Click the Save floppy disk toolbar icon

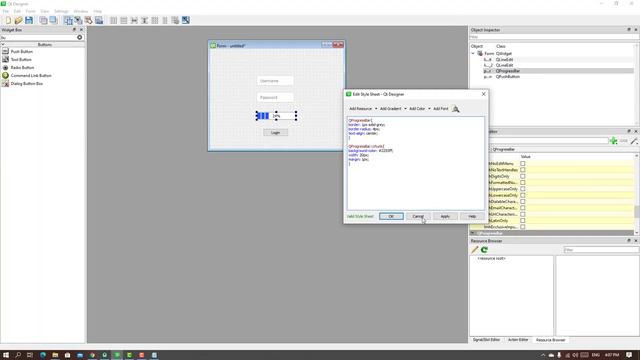tap(29, 20)
